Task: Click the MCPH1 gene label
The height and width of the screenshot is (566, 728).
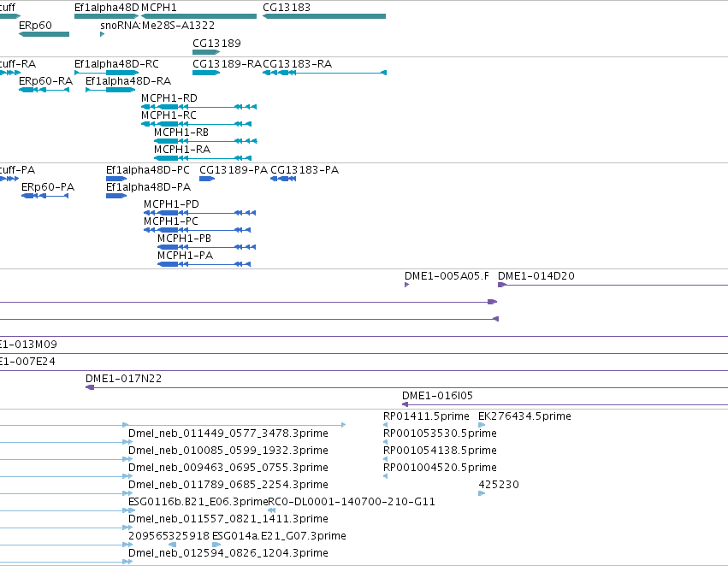Action: coord(159,8)
